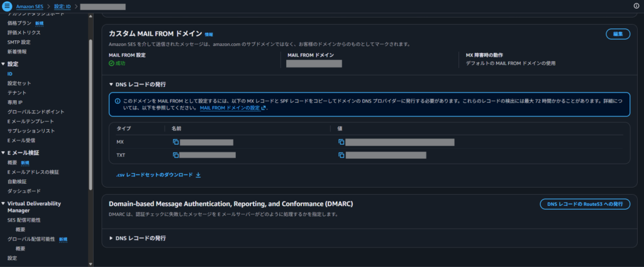The image size is (644, 267).
Task: Open SMTP 設定 in the sidebar
Action: click(x=19, y=42)
